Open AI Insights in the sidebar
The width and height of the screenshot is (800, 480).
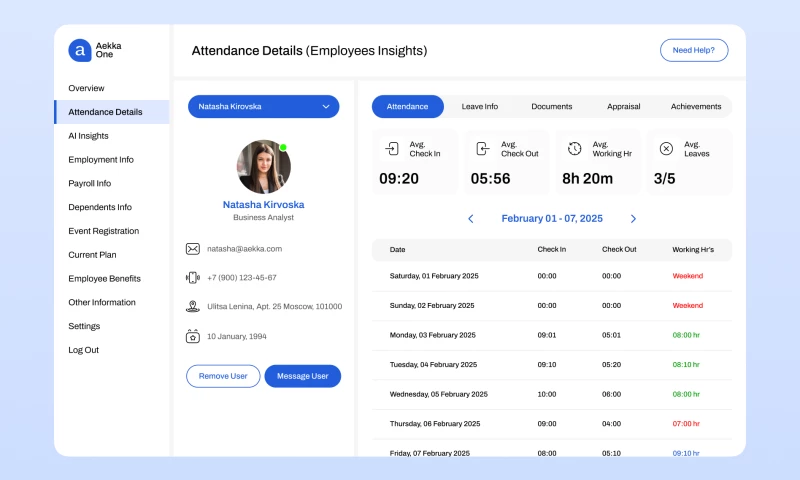click(88, 136)
